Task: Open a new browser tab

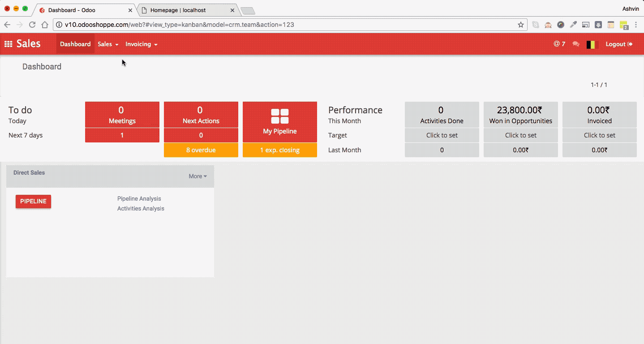Action: pyautogui.click(x=248, y=10)
